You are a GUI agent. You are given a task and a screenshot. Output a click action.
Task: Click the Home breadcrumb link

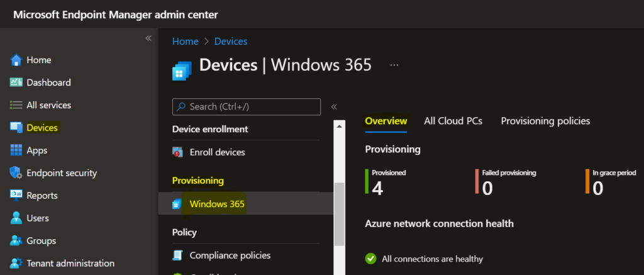(186, 42)
